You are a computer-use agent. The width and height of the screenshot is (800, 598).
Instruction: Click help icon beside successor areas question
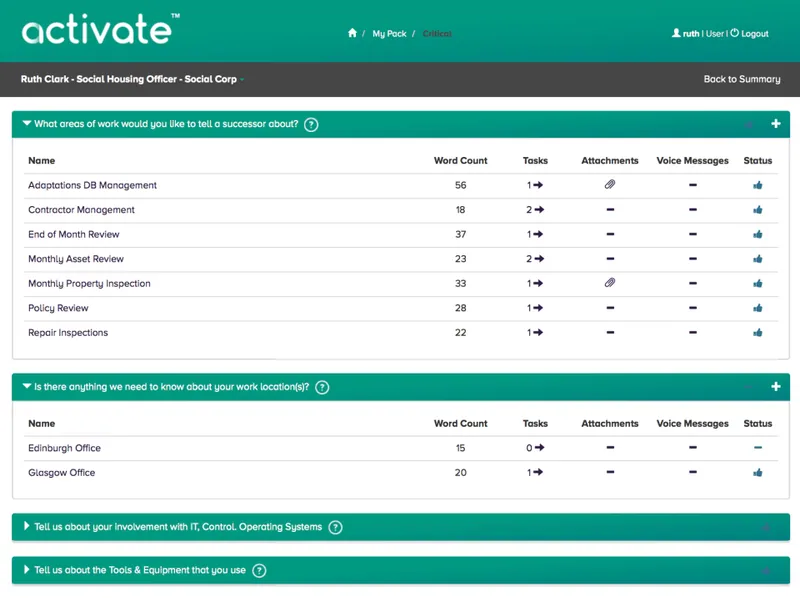pyautogui.click(x=311, y=124)
